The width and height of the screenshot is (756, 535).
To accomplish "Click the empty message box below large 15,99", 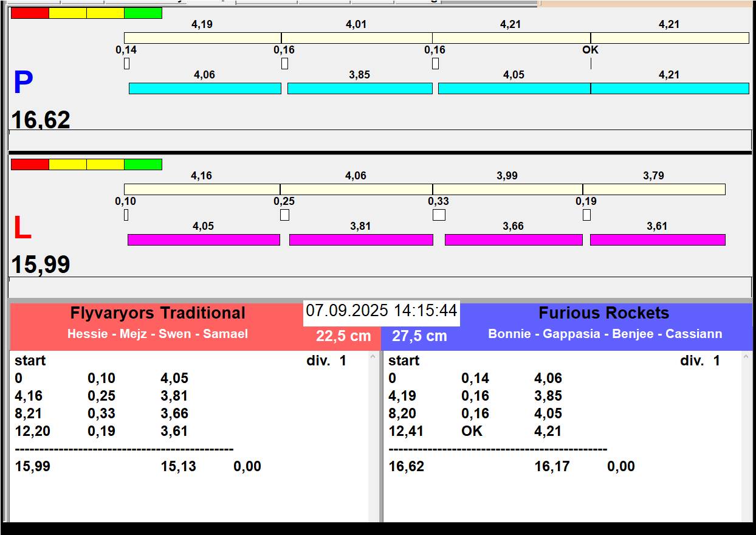I will coord(380,287).
